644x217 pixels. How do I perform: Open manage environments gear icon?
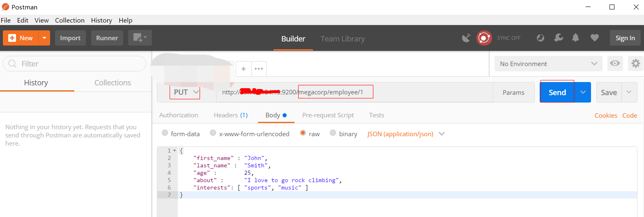point(635,64)
